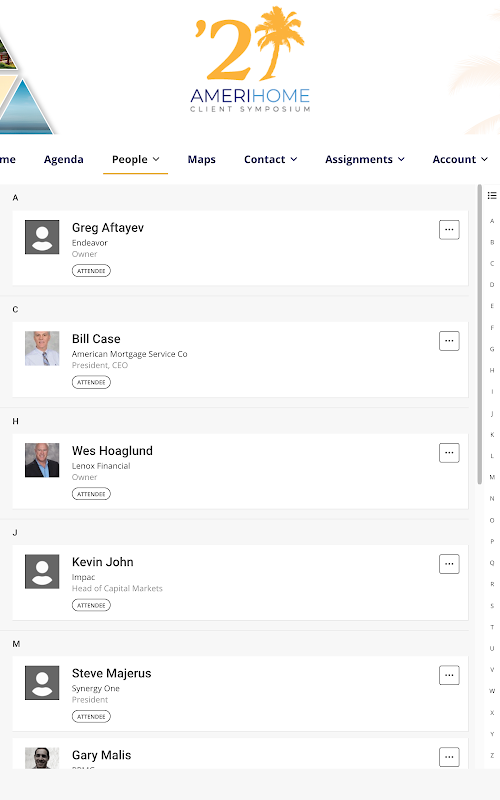Click Attendee badge under Wes Hoaglund
This screenshot has height=800, width=500.
[91, 494]
